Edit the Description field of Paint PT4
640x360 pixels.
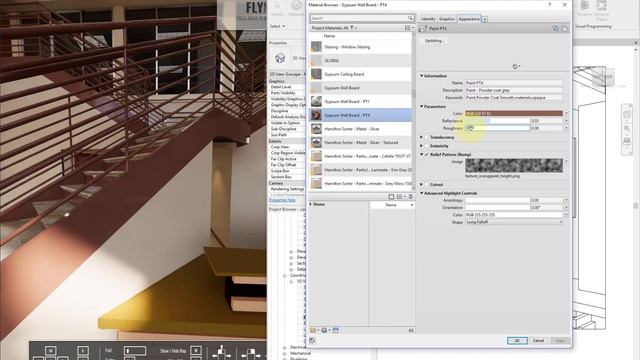point(514,90)
